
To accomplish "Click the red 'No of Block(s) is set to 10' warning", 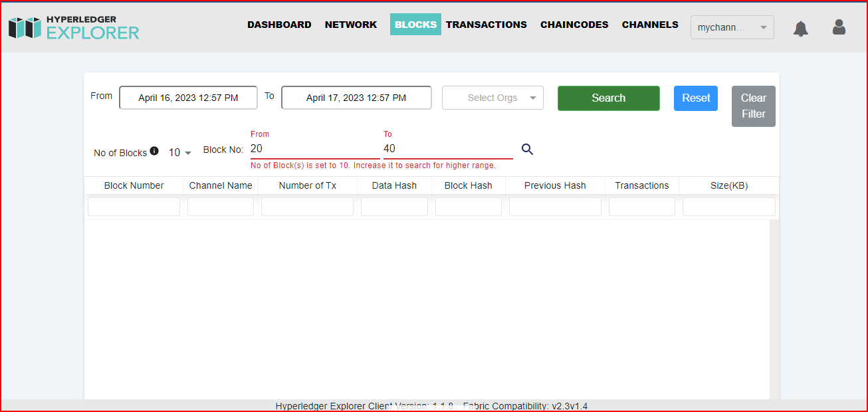I will click(x=373, y=165).
